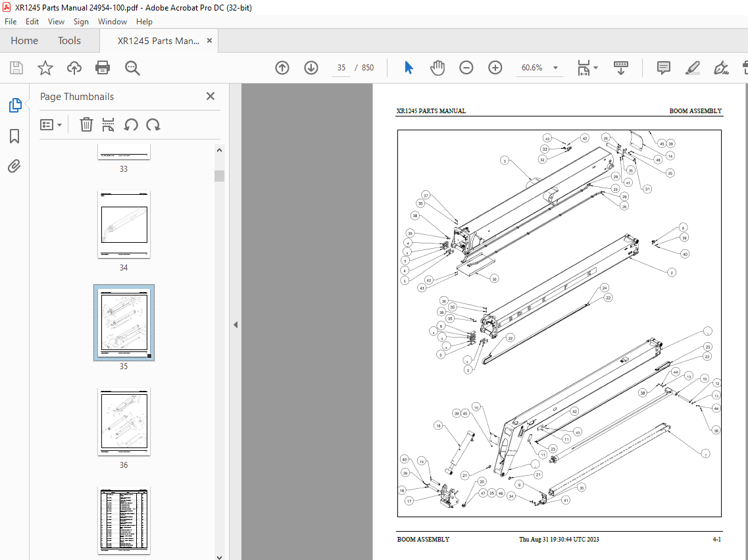Delete the selected page thumbnail
Viewport: 748px width, 560px height.
point(86,124)
